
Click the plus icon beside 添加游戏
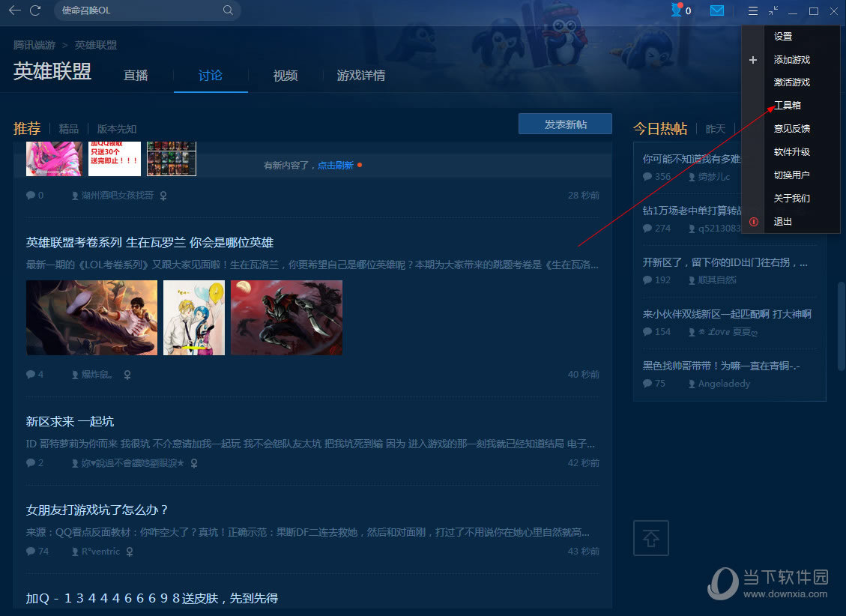[x=753, y=60]
